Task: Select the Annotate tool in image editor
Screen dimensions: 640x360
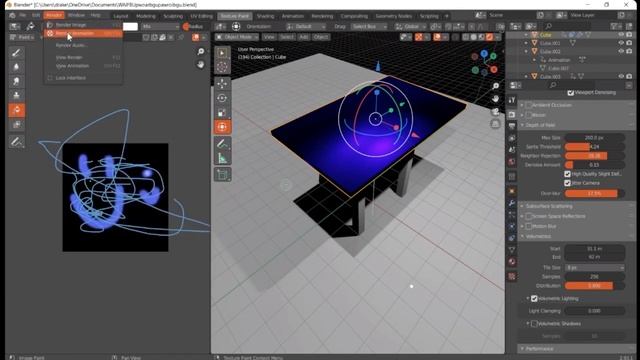Action: [16, 142]
